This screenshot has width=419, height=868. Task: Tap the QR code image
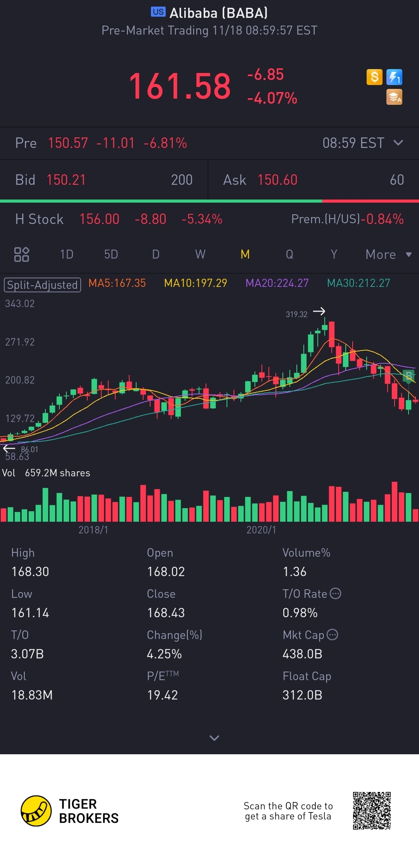[x=372, y=811]
